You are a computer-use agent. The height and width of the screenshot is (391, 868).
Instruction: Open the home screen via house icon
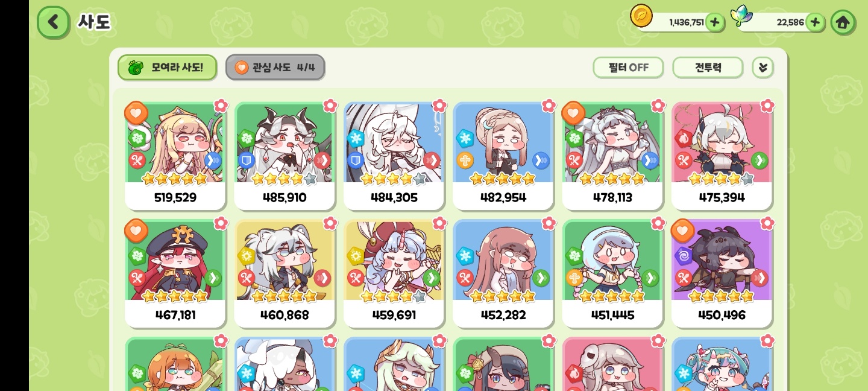(842, 22)
